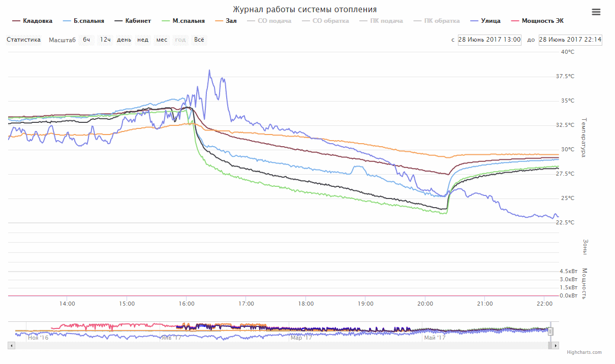615x364 pixels.
Task: Click the navigator label Ноя '16
Action: (39, 337)
